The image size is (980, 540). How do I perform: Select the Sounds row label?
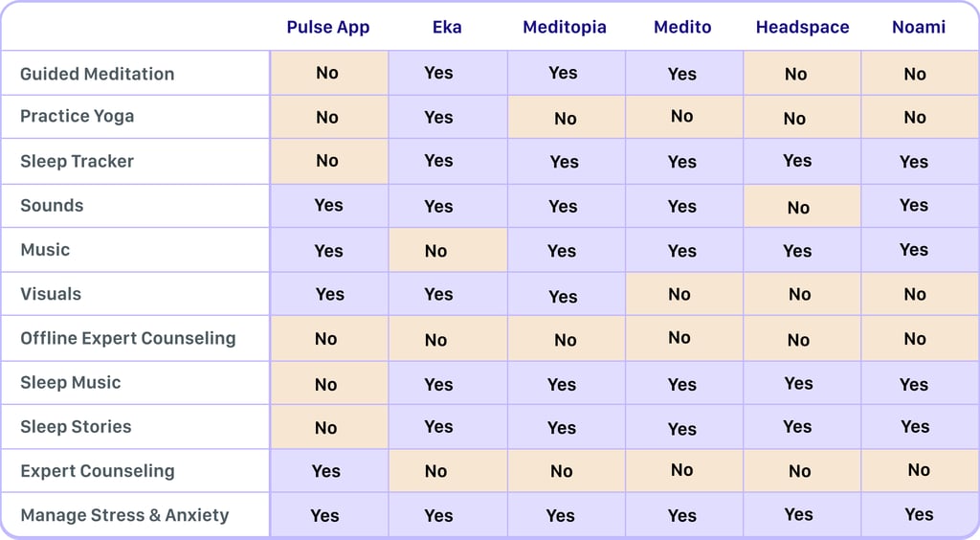[52, 205]
